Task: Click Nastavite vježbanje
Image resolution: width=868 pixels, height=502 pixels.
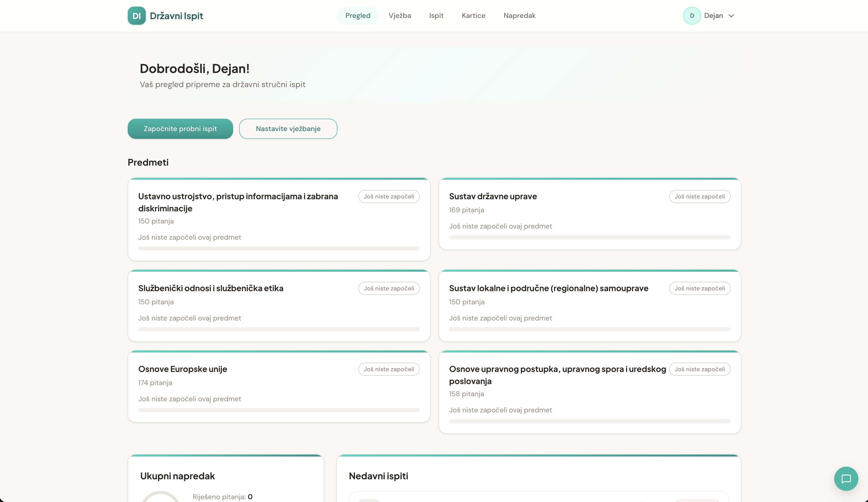Action: click(288, 129)
